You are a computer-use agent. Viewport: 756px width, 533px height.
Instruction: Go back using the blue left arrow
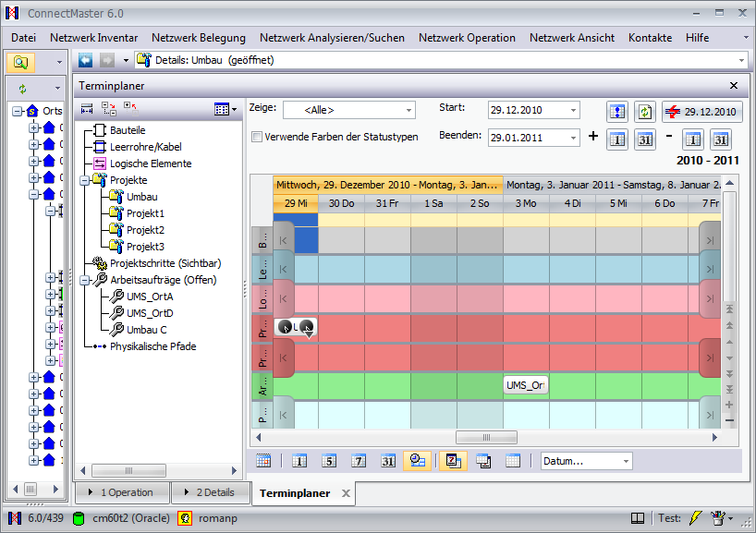86,60
